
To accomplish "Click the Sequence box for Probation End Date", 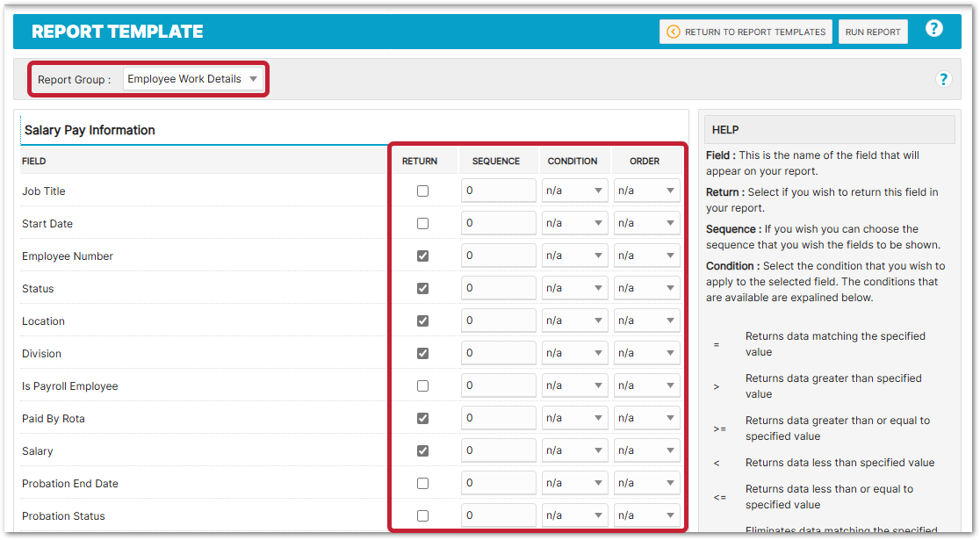I will 498,483.
